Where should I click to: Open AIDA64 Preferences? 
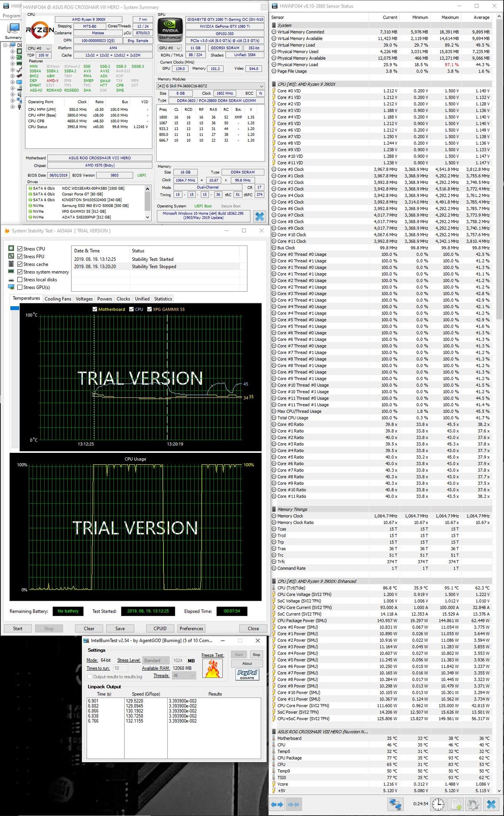tap(191, 628)
